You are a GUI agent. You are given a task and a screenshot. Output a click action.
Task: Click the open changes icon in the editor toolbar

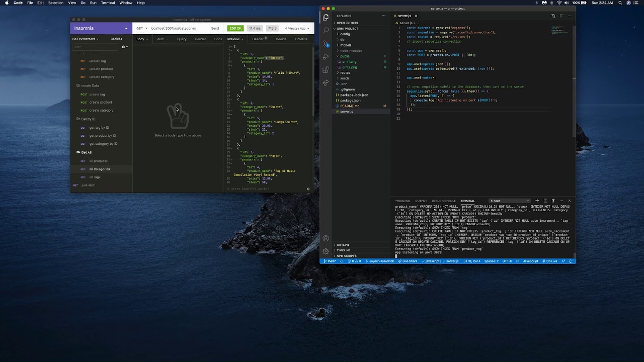tap(553, 16)
